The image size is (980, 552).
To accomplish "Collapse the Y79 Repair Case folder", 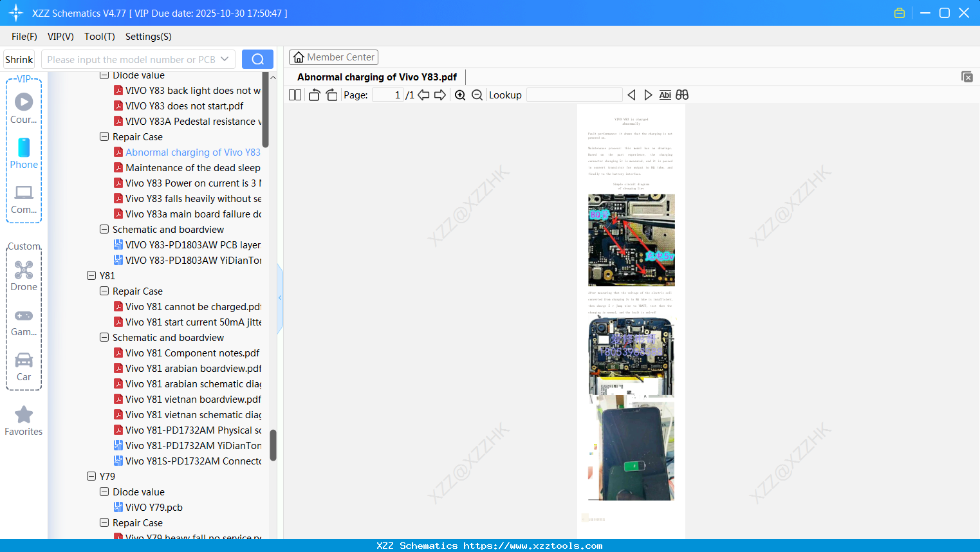I will (x=104, y=522).
